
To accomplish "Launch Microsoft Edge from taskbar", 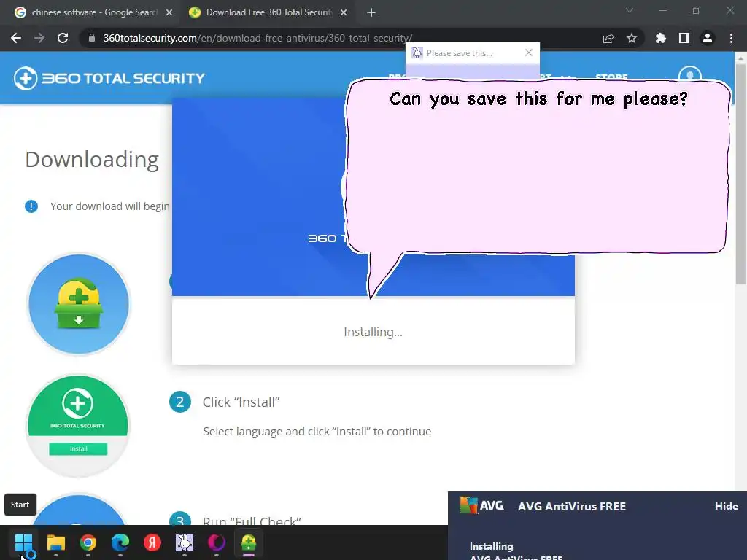I will coord(120,542).
